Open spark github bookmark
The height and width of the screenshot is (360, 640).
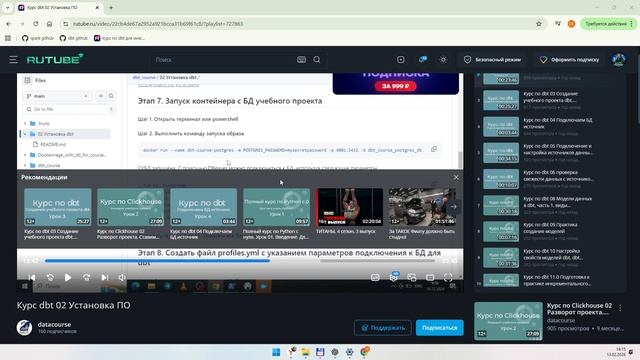pyautogui.click(x=38, y=38)
